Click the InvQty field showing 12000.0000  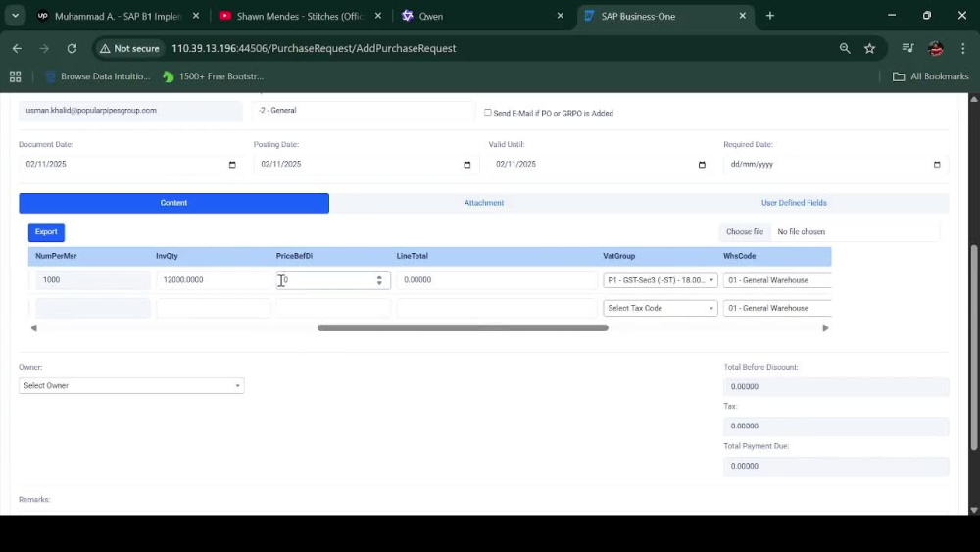pyautogui.click(x=213, y=280)
